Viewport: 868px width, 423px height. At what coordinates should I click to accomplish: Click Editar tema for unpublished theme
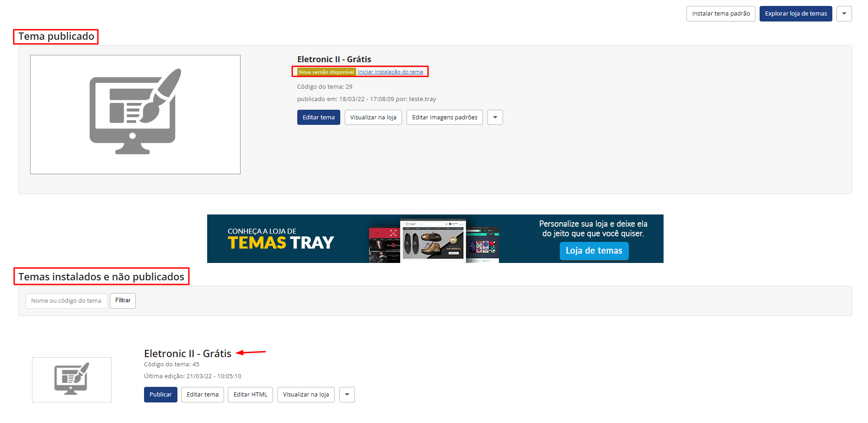[x=203, y=395]
